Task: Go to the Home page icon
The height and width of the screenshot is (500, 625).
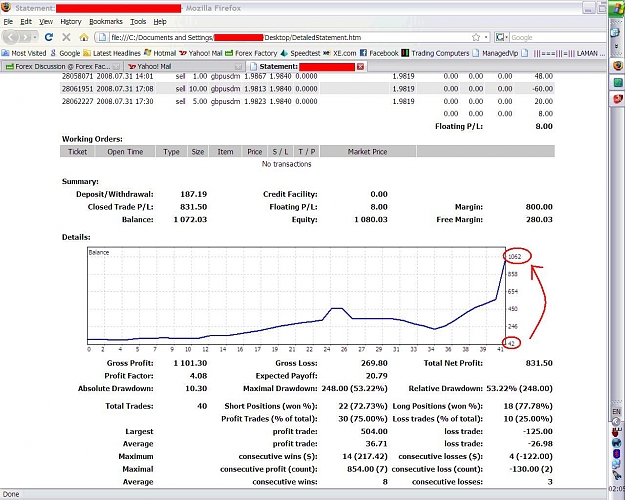Action: 84,37
